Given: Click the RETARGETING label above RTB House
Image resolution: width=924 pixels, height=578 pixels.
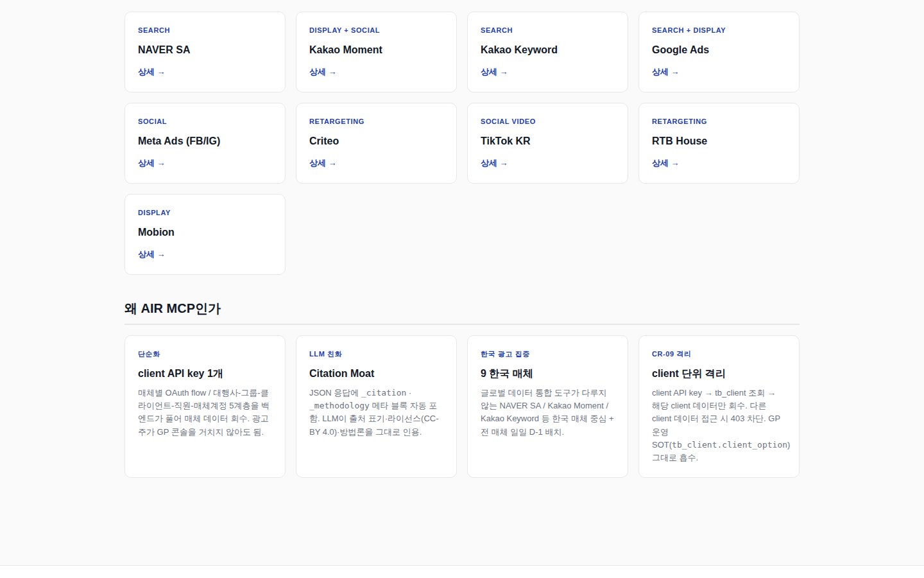Looking at the screenshot, I should (x=680, y=121).
